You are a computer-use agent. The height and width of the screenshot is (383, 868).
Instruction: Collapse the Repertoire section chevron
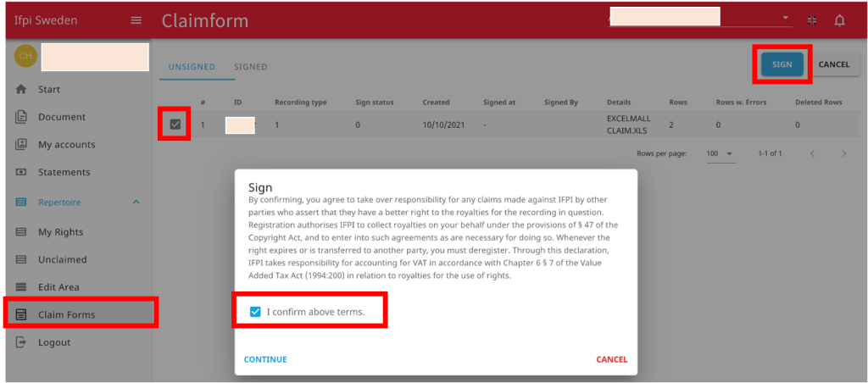coord(136,202)
